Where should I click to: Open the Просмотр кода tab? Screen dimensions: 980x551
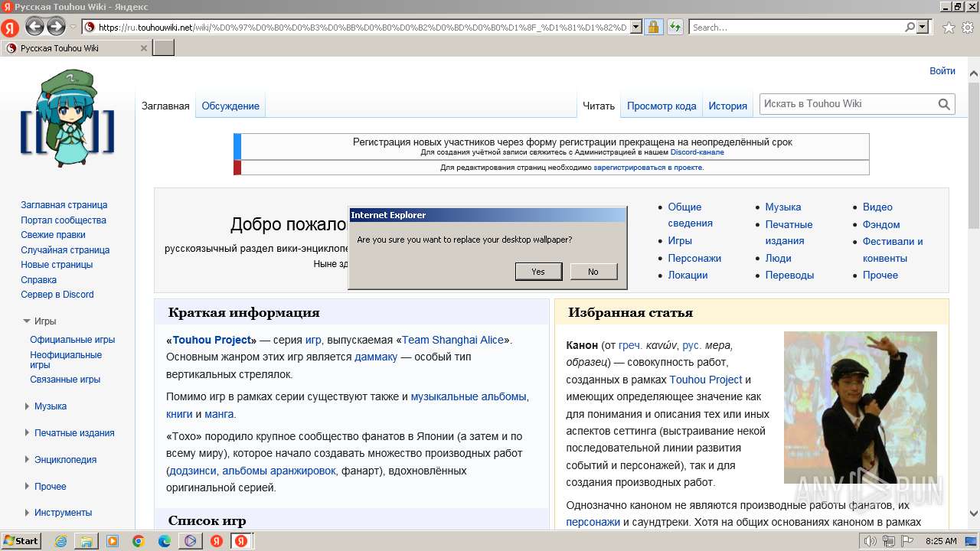tap(661, 106)
